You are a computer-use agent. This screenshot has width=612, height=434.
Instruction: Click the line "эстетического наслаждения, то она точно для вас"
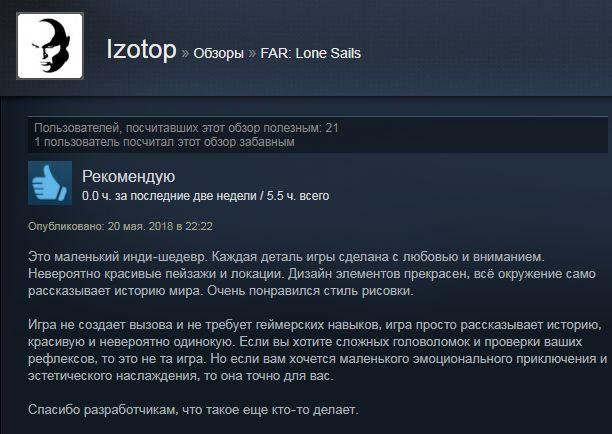(x=181, y=376)
